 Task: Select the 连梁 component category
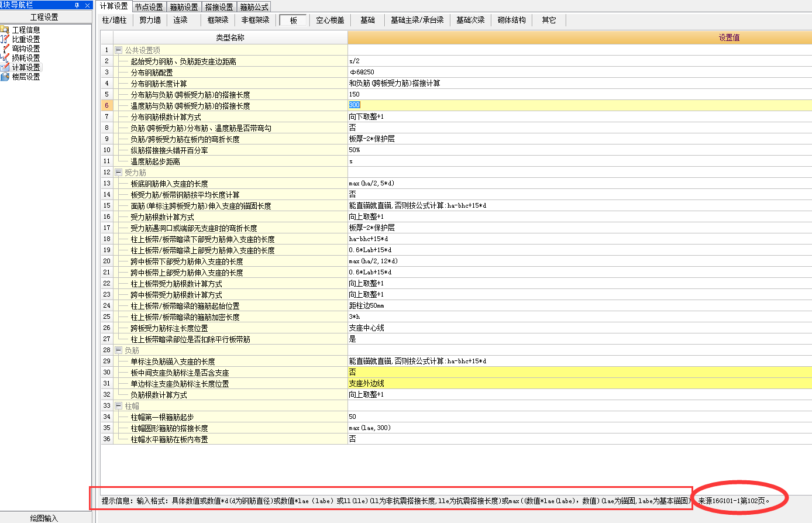pos(180,20)
